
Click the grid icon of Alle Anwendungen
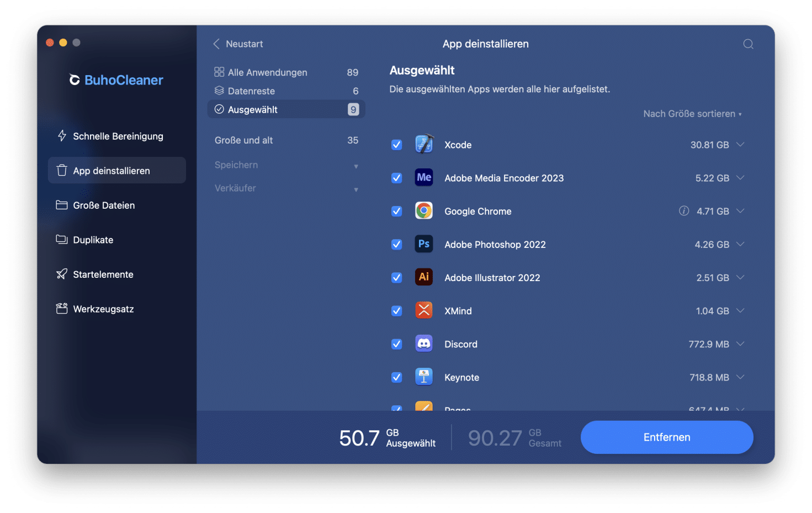pyautogui.click(x=219, y=72)
